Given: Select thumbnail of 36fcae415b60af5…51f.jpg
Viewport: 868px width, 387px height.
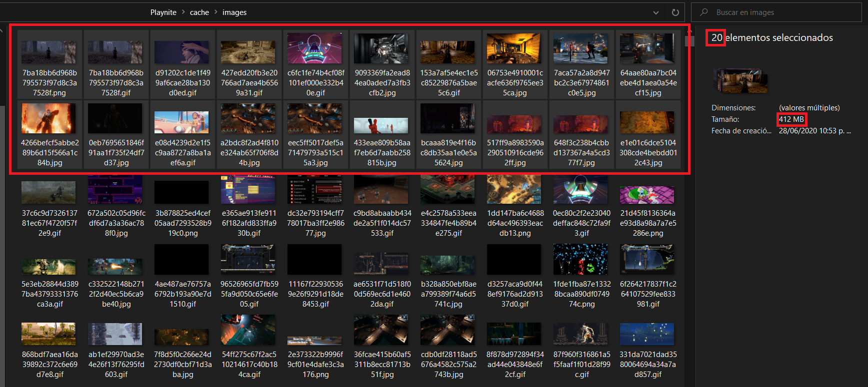Looking at the screenshot, I should tap(381, 330).
